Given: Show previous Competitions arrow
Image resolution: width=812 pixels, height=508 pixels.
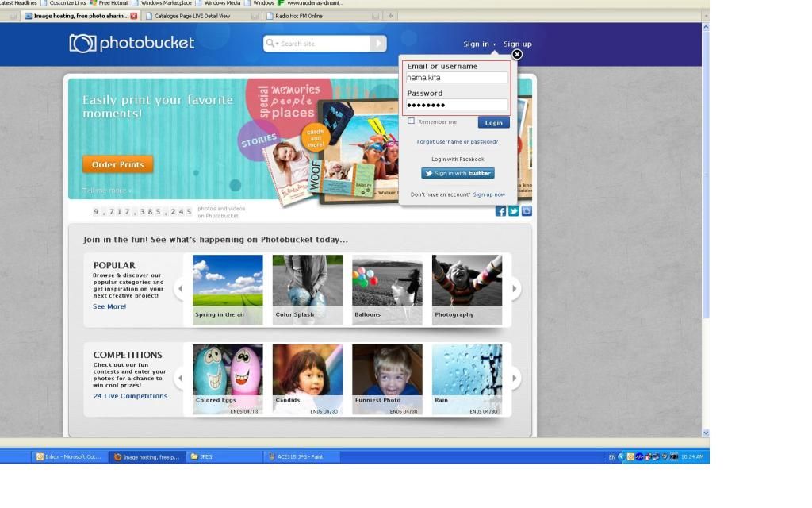Looking at the screenshot, I should (180, 379).
